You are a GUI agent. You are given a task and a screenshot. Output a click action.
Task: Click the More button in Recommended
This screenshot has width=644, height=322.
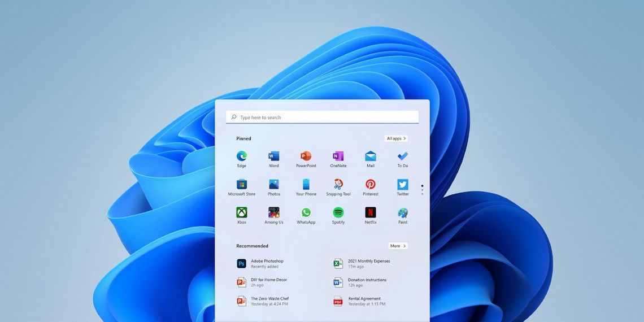398,246
